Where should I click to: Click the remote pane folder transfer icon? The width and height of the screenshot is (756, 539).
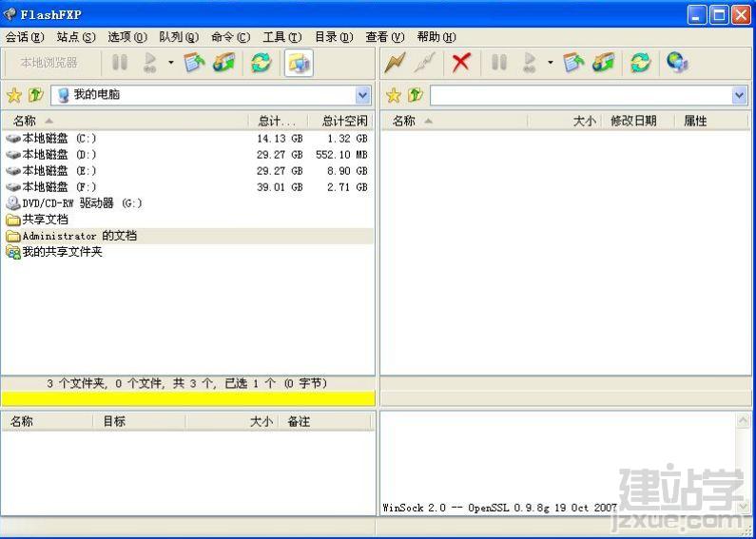pos(604,63)
